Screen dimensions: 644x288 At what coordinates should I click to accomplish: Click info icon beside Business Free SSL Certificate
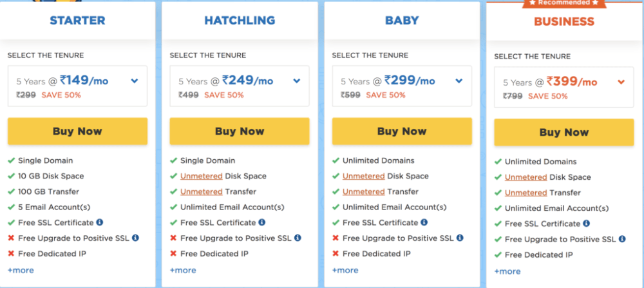(x=587, y=224)
